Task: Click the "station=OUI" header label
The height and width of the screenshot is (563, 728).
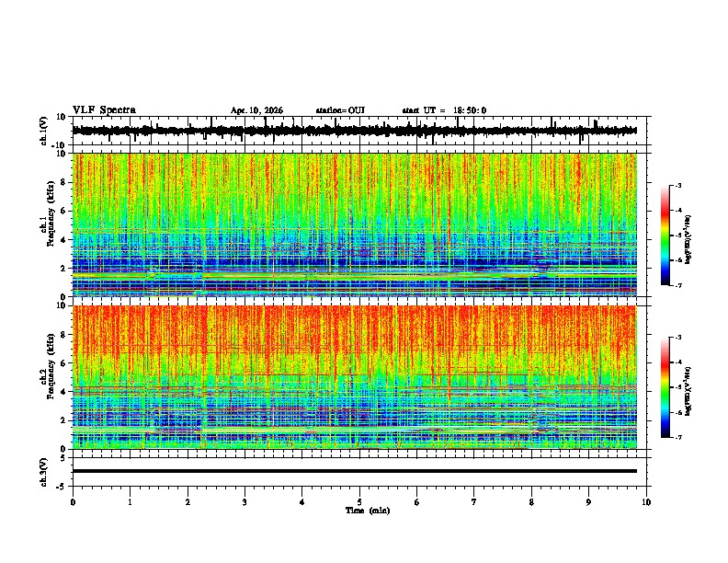Action: [x=340, y=110]
